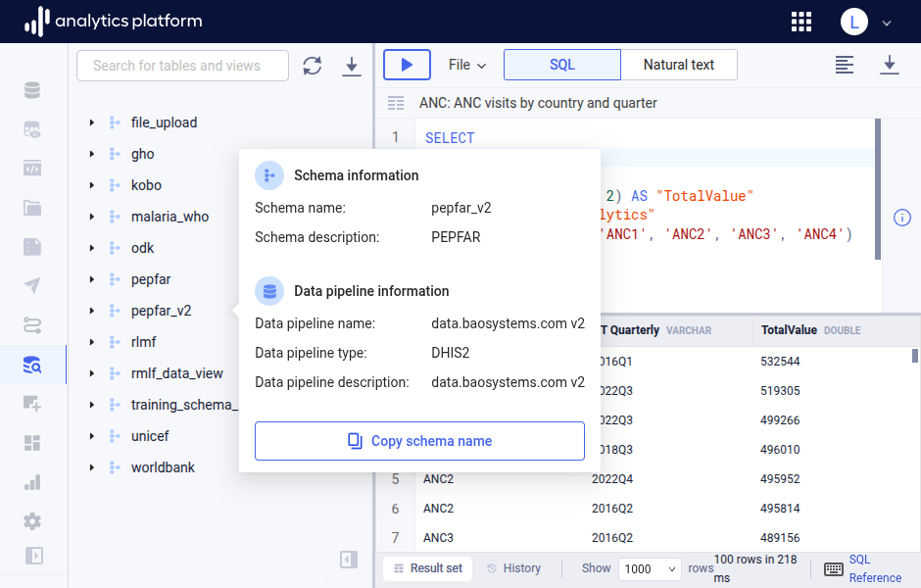Screen dimensions: 921x588
Task: Focus the Search for tables and views field
Action: [182, 66]
